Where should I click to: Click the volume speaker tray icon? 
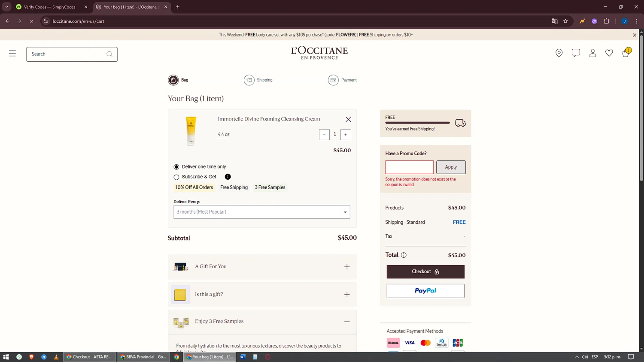coord(585,357)
